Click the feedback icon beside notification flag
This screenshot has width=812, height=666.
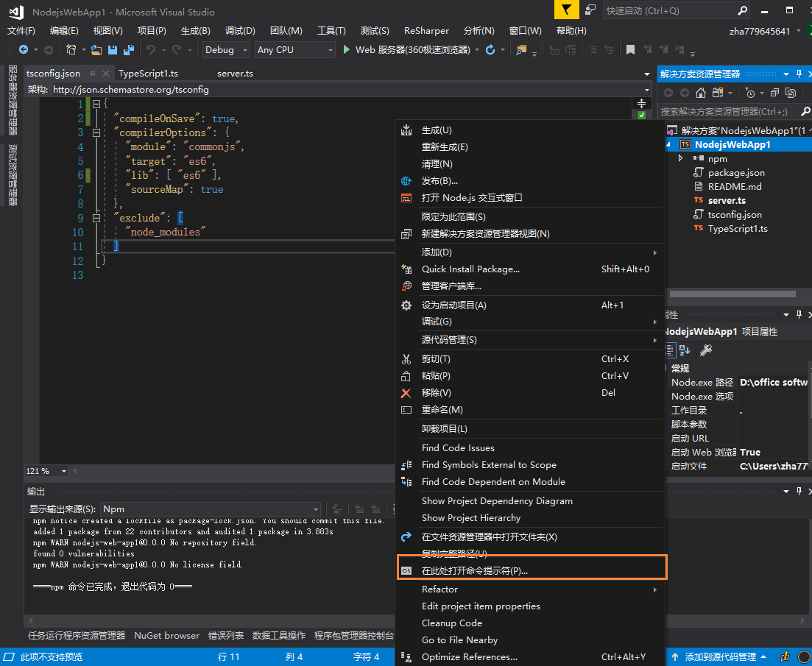(590, 10)
